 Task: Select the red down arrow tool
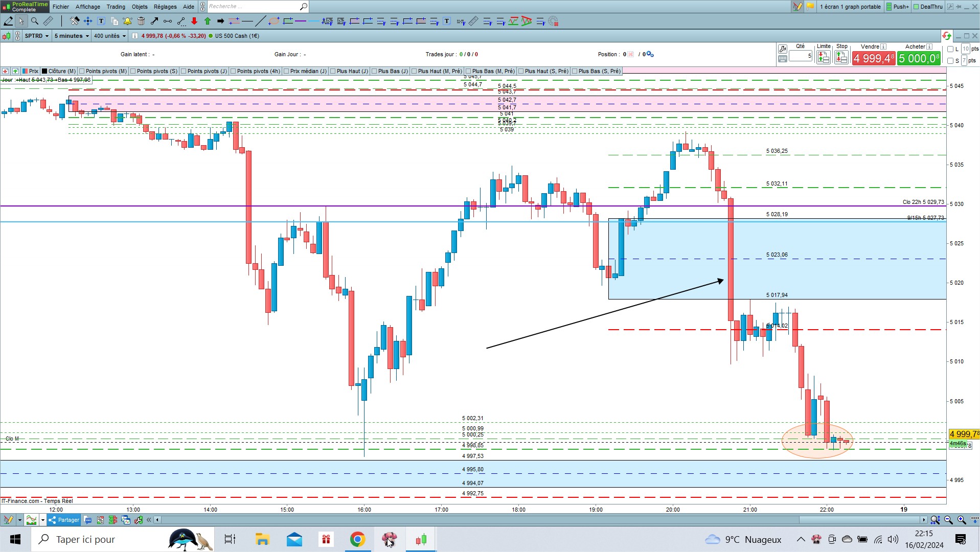pyautogui.click(x=194, y=21)
